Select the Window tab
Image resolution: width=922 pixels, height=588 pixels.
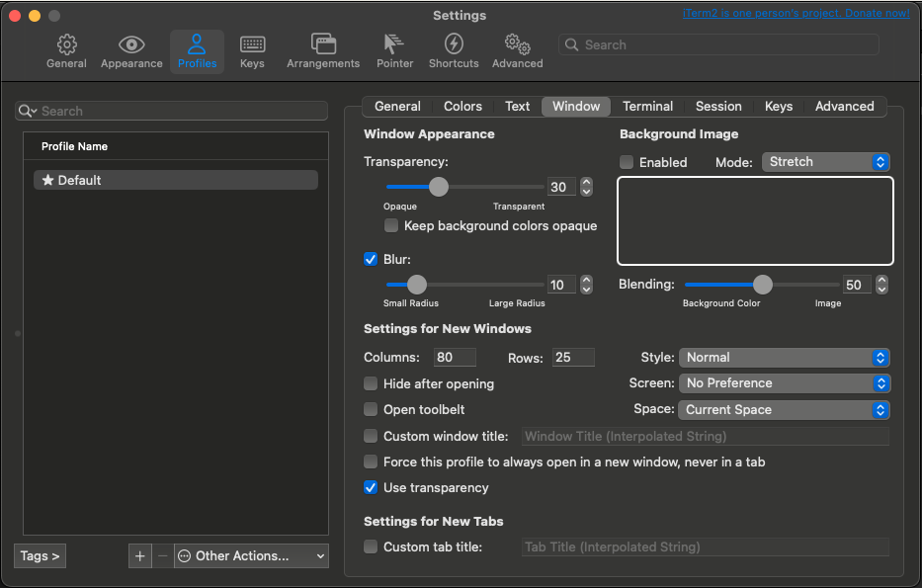(x=576, y=107)
